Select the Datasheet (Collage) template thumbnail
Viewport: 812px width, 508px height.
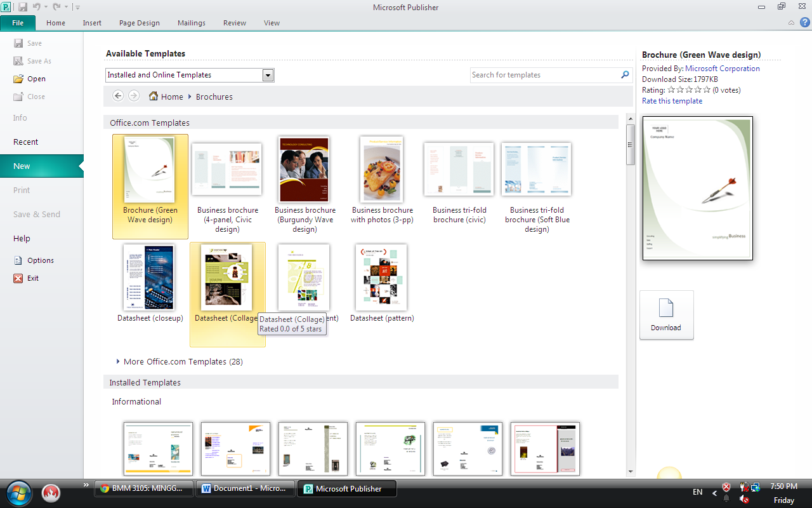pos(226,277)
